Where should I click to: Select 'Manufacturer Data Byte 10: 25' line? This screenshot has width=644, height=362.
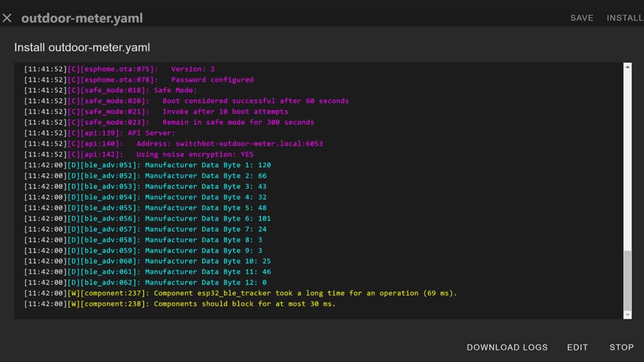(x=147, y=261)
